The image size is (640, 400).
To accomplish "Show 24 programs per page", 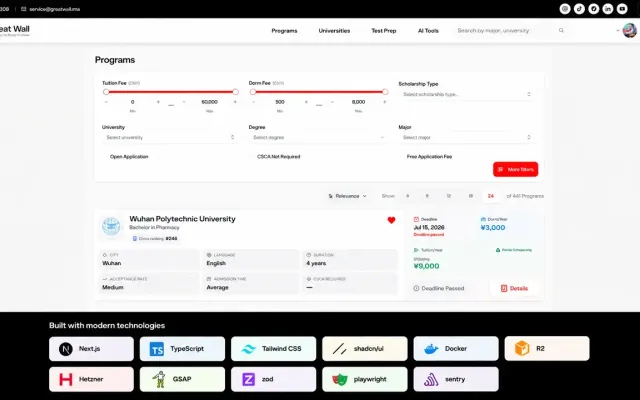I will coord(491,196).
